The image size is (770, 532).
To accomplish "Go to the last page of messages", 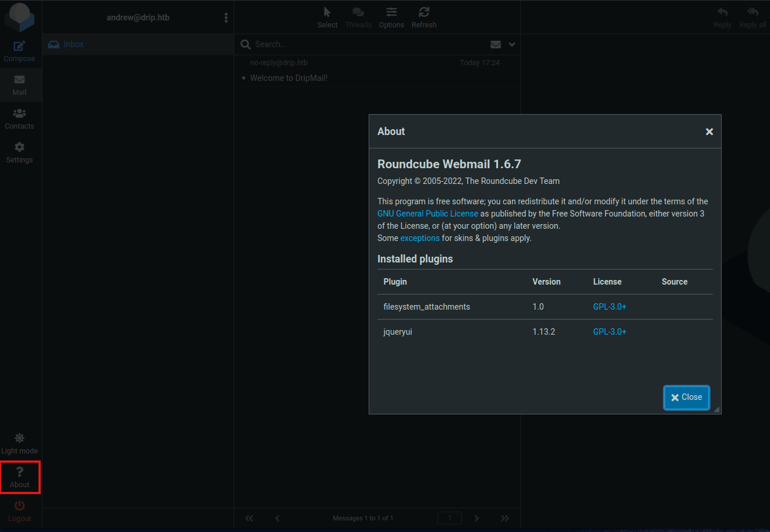I will pyautogui.click(x=505, y=518).
